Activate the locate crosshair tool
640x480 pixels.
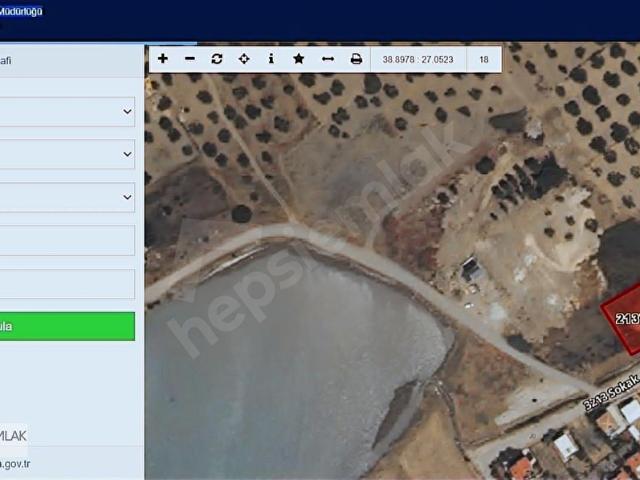tap(244, 59)
